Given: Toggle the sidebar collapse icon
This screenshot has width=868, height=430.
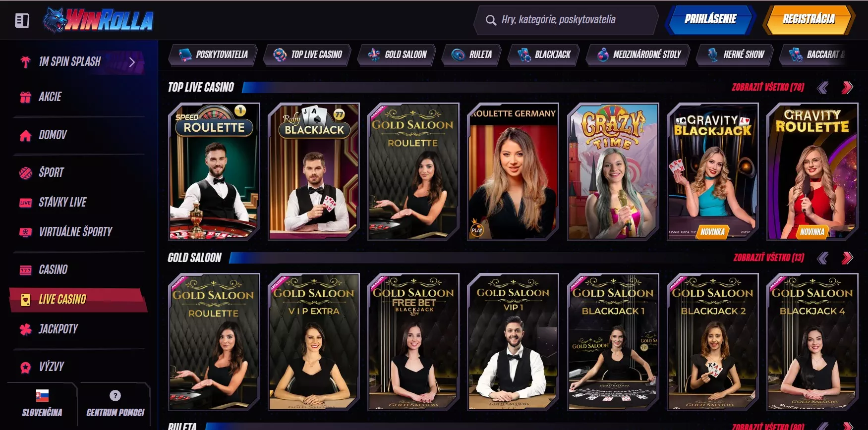Looking at the screenshot, I should click(22, 20).
